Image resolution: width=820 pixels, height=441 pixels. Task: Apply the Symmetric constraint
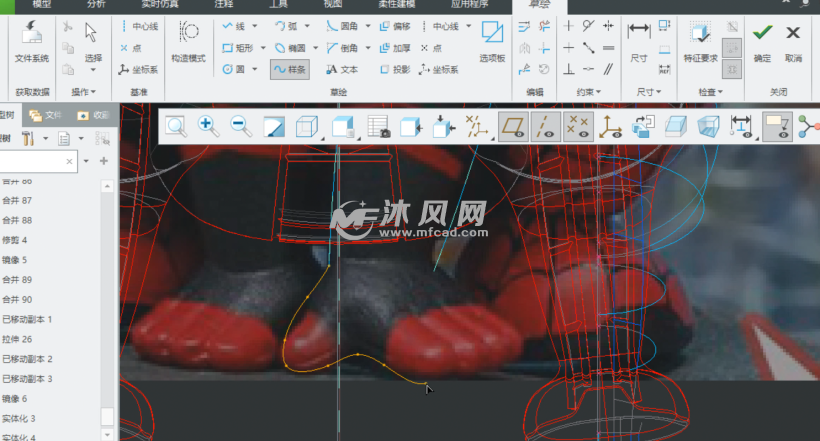pyautogui.click(x=608, y=26)
